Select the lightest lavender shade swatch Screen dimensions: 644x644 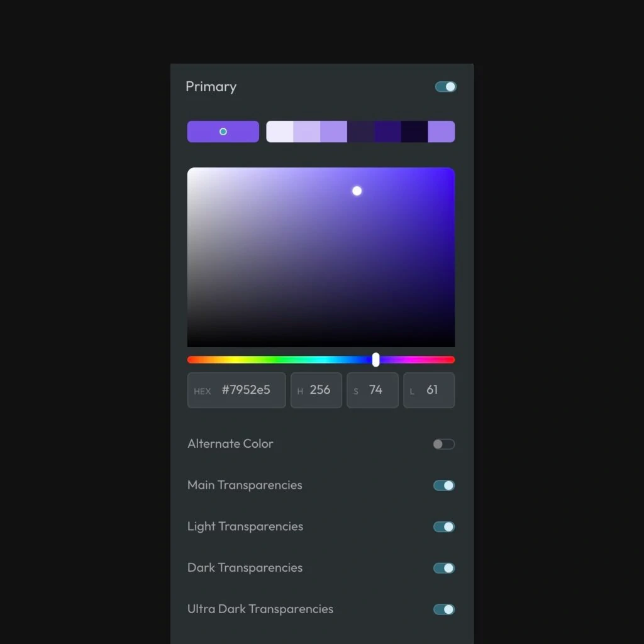(280, 131)
